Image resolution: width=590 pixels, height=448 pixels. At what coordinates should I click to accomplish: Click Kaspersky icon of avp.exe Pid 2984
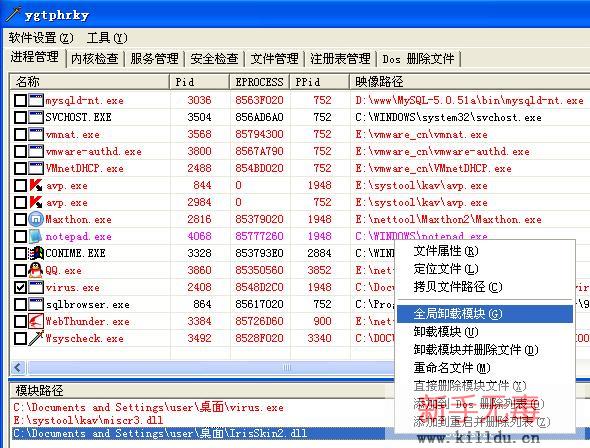[36, 202]
